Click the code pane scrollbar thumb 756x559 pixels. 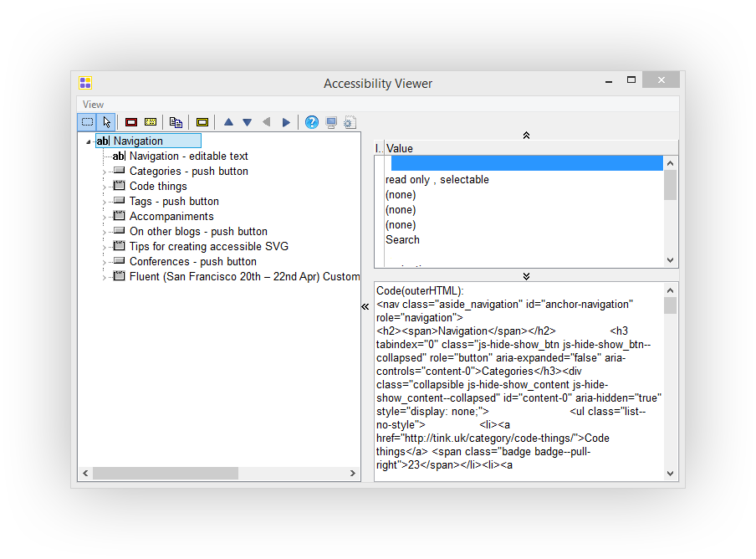click(x=670, y=305)
